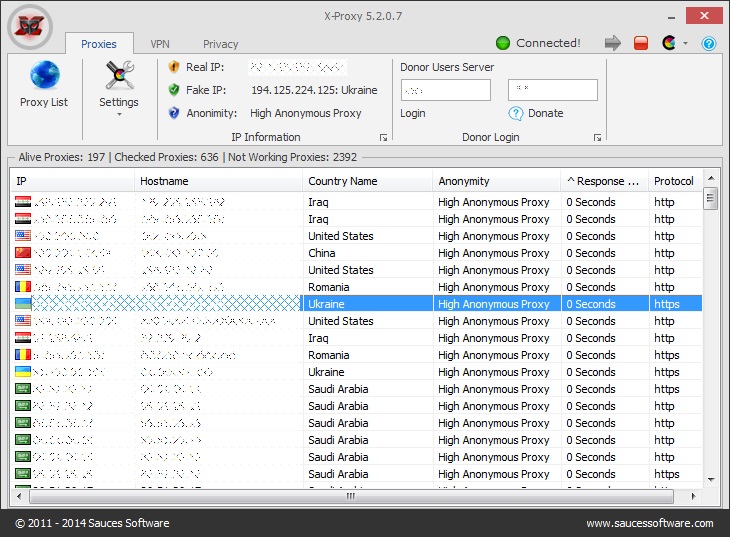The height and width of the screenshot is (537, 730).
Task: Click the blue help question mark icon
Action: 709,43
